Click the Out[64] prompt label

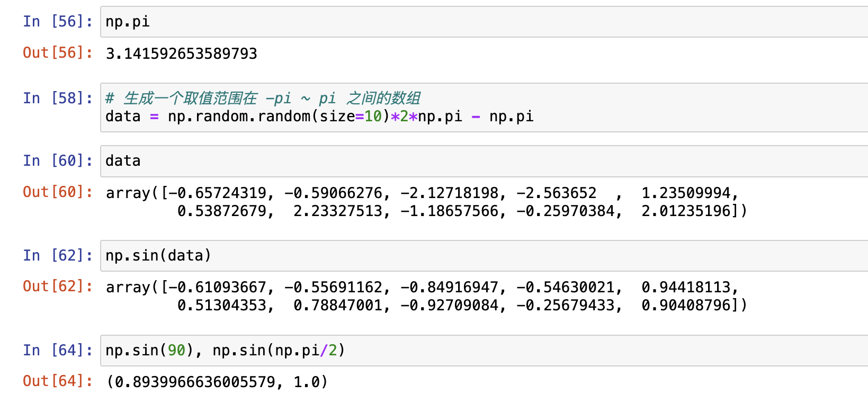click(x=57, y=381)
